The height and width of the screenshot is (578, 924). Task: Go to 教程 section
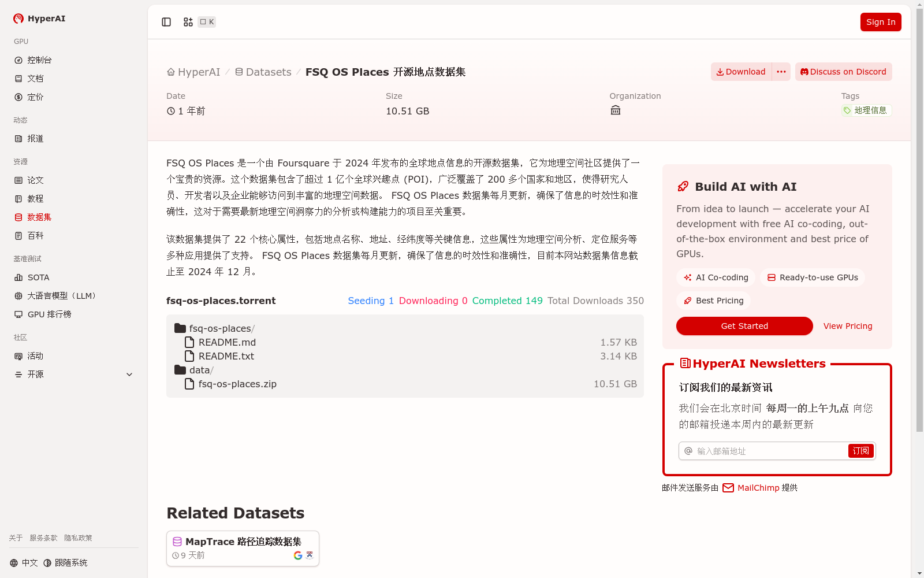[x=73, y=199]
